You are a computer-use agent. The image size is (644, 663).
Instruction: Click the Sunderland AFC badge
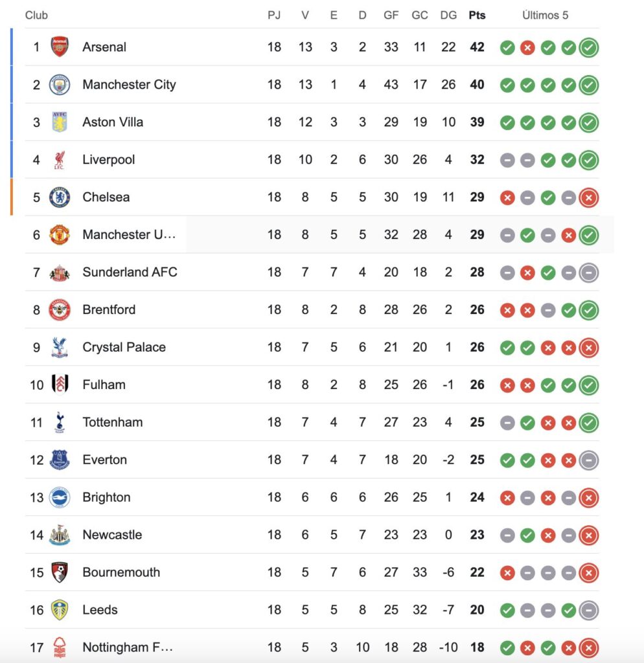(60, 273)
